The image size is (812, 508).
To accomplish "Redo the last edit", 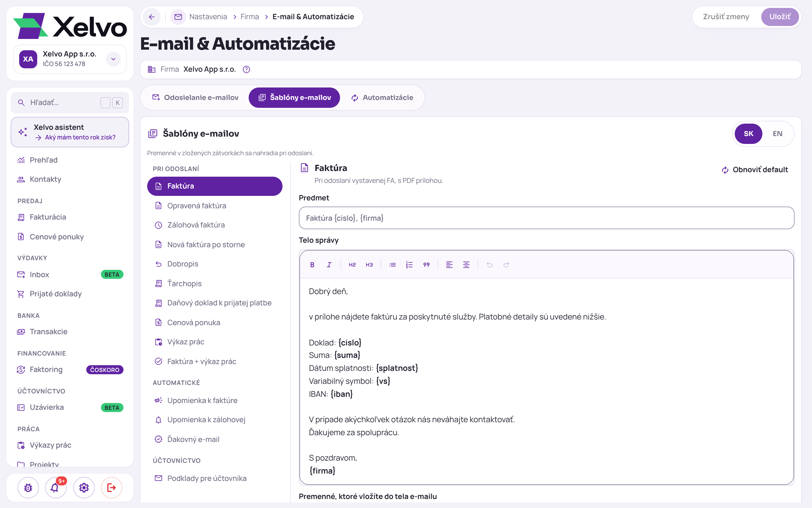I will 506,265.
